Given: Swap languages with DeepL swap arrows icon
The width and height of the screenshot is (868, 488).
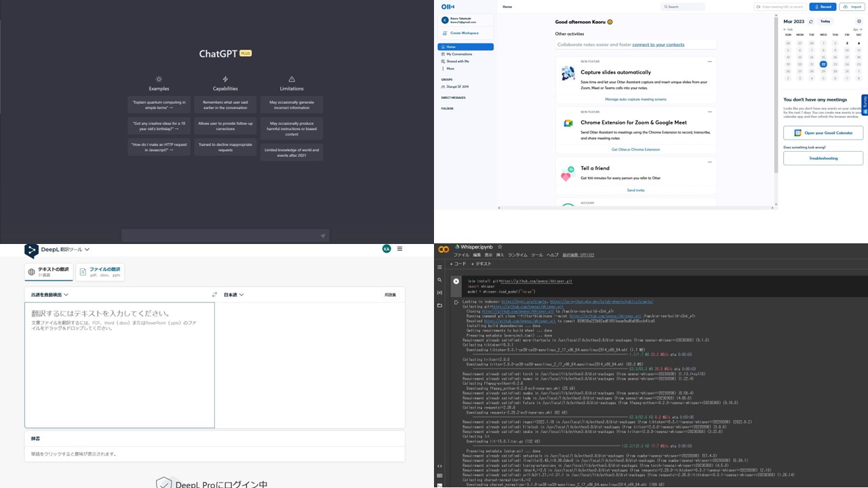Looking at the screenshot, I should click(x=214, y=295).
